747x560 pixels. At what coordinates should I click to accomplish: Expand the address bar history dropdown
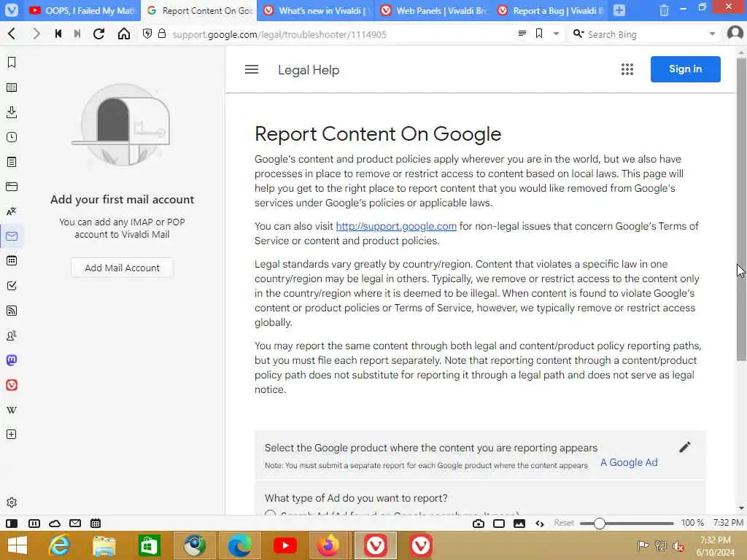[x=556, y=34]
